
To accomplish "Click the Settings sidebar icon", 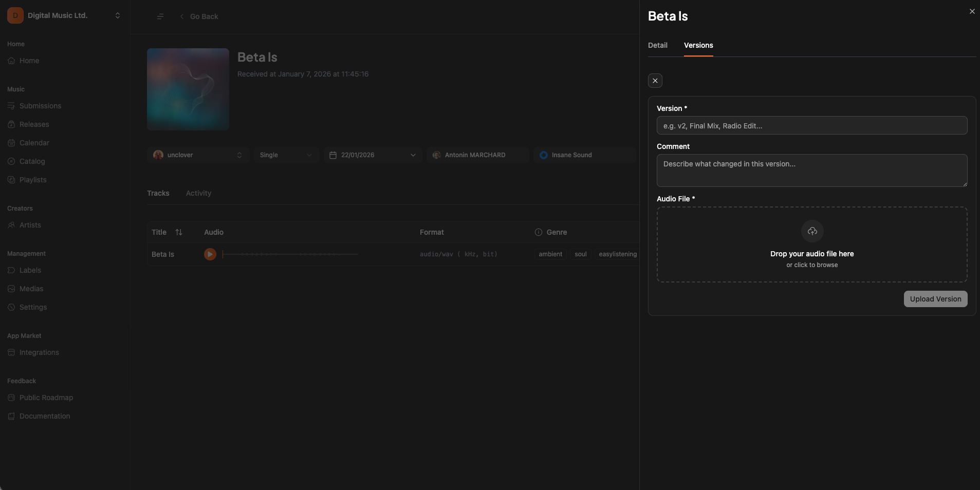I will [x=11, y=307].
